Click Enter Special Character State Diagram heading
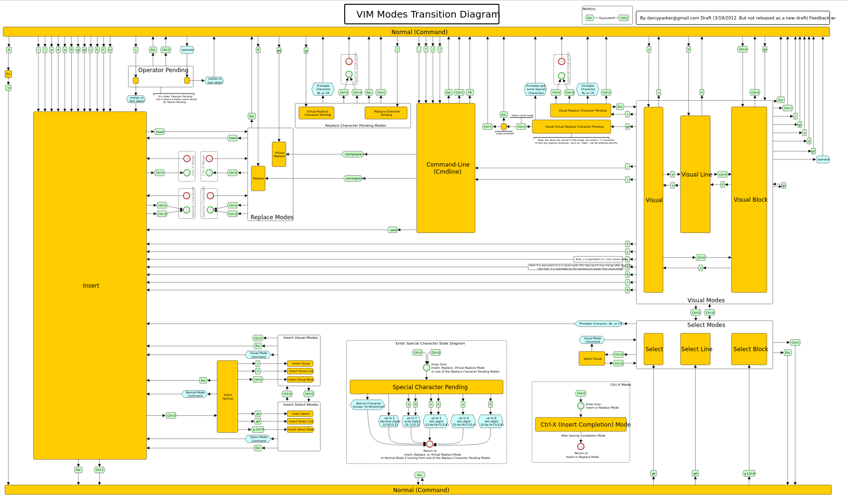 430,343
